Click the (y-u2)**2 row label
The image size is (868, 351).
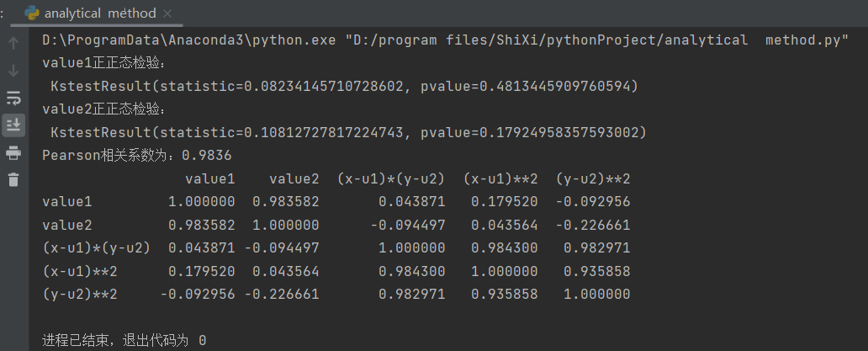pos(80,294)
